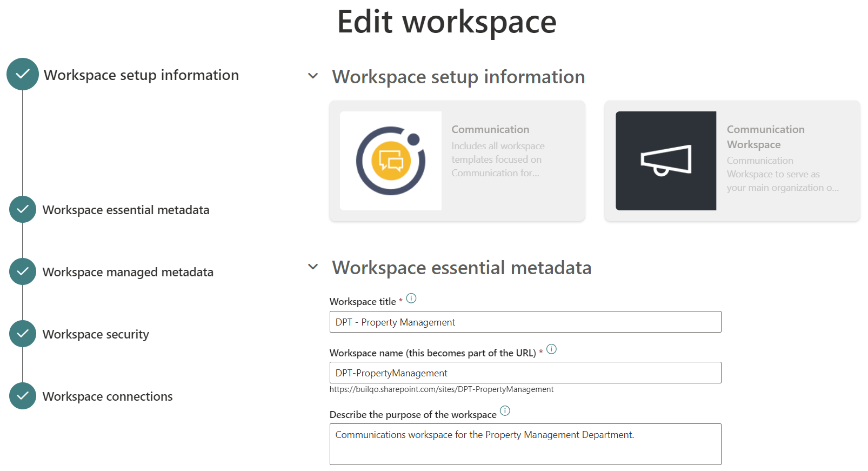This screenshot has height=471, width=868.
Task: Click the Communication category chat-bubble image
Action: tap(391, 161)
